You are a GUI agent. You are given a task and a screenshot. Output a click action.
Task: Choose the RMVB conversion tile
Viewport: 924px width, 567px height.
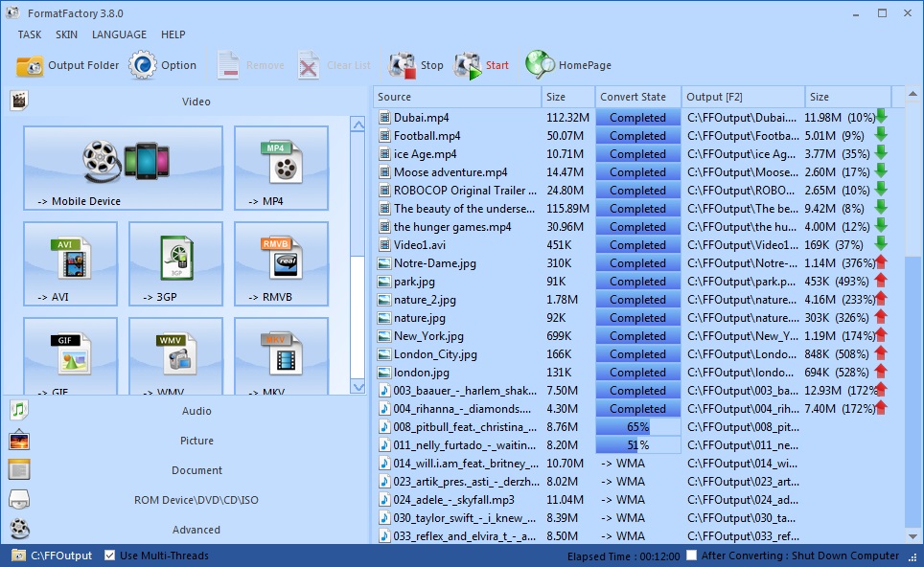pyautogui.click(x=281, y=263)
